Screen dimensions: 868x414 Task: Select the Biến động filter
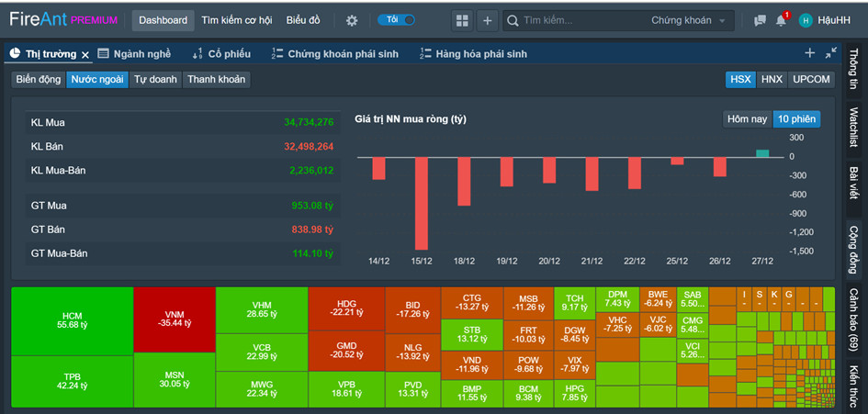pyautogui.click(x=38, y=80)
